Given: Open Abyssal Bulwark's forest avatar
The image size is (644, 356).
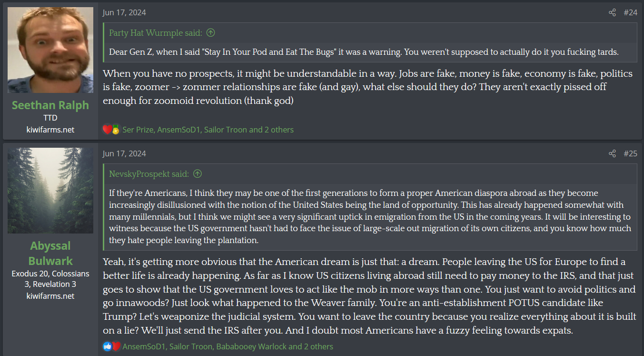Looking at the screenshot, I should tap(50, 191).
